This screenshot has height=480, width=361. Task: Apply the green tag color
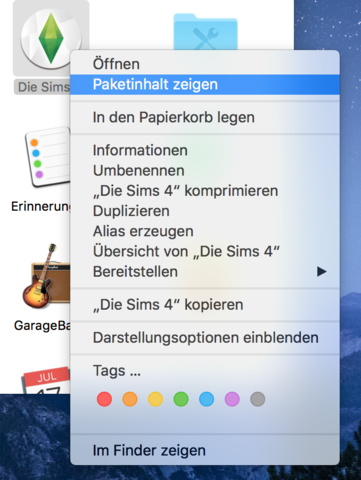click(x=181, y=399)
